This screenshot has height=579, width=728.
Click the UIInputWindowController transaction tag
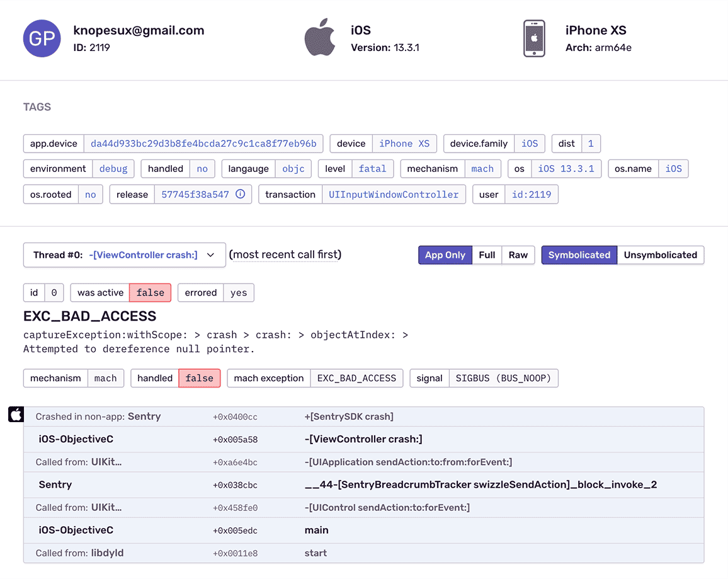(394, 195)
